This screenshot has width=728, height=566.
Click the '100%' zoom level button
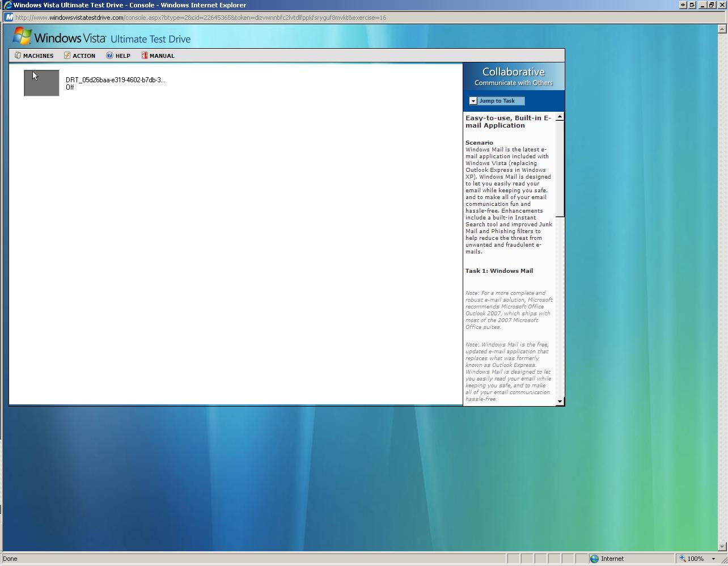(696, 559)
